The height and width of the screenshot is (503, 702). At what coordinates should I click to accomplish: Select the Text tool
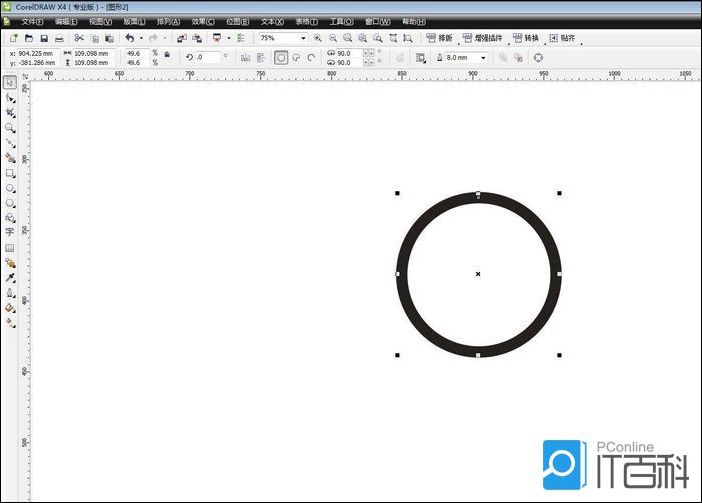click(10, 232)
